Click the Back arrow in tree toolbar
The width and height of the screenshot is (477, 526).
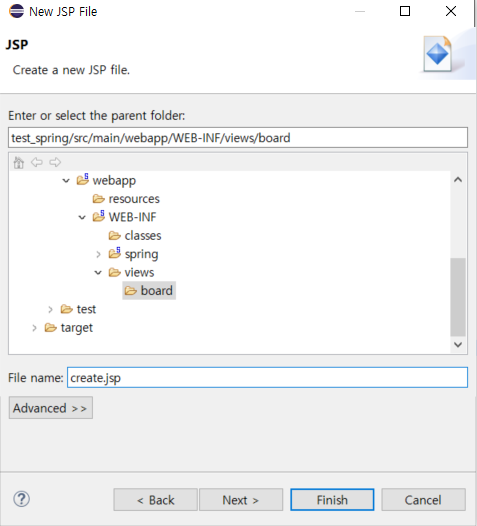(37, 162)
